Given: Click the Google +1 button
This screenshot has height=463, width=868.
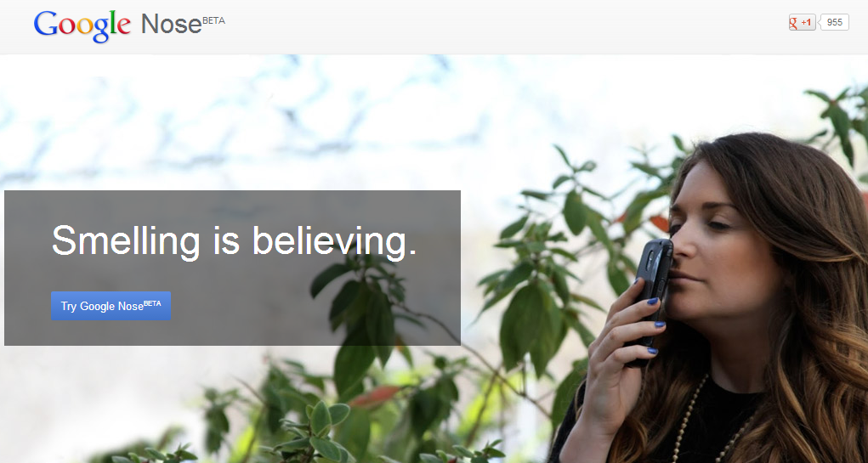Looking at the screenshot, I should (x=803, y=22).
